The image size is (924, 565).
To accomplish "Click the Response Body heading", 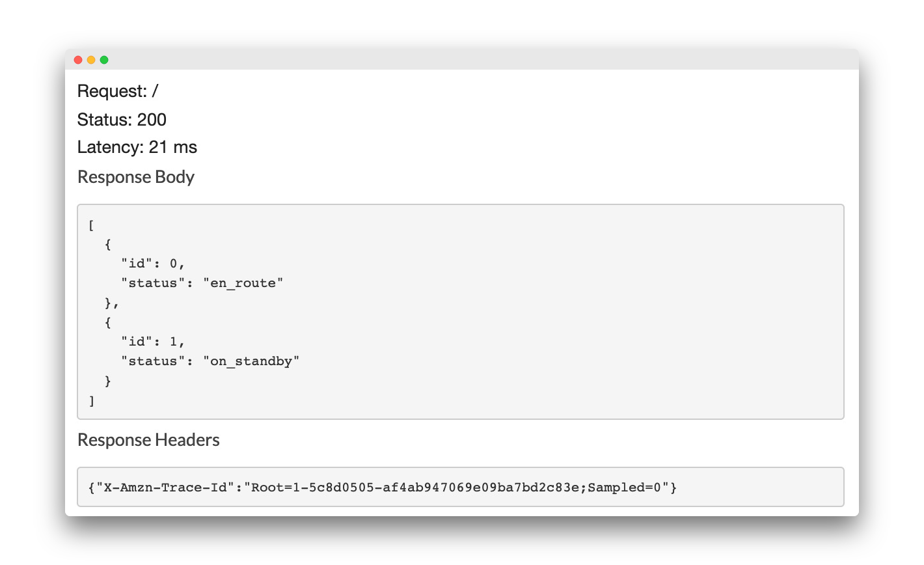I will click(135, 177).
